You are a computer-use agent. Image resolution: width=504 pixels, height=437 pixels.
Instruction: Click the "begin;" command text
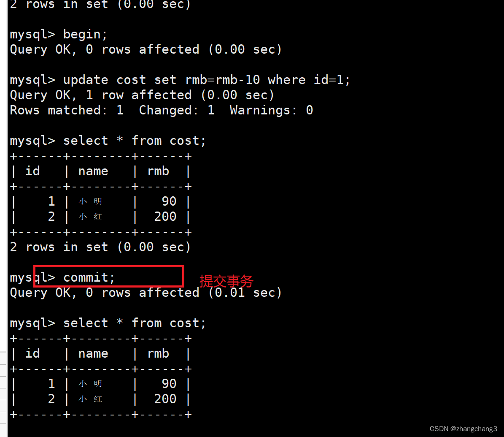coord(85,35)
